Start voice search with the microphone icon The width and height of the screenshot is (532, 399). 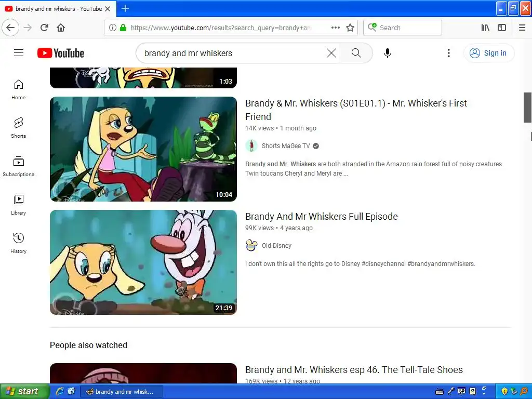tap(387, 53)
